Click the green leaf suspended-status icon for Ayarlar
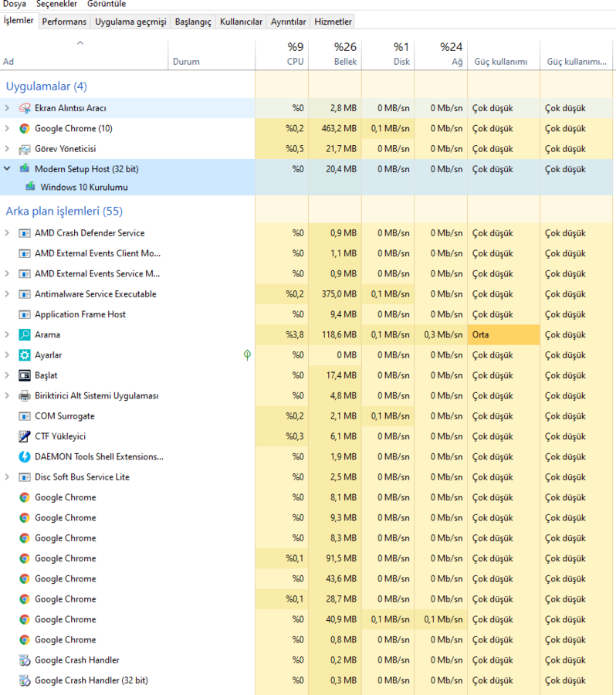The width and height of the screenshot is (616, 695). pyautogui.click(x=247, y=355)
